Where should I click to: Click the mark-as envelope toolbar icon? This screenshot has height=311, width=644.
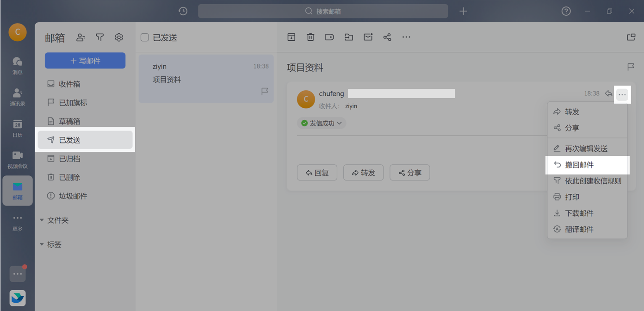pyautogui.click(x=368, y=37)
